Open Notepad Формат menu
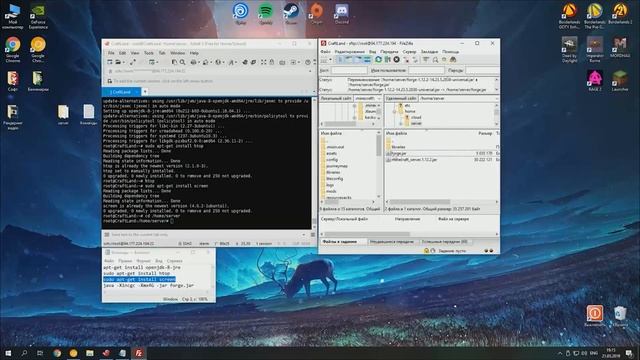 [x=143, y=261]
